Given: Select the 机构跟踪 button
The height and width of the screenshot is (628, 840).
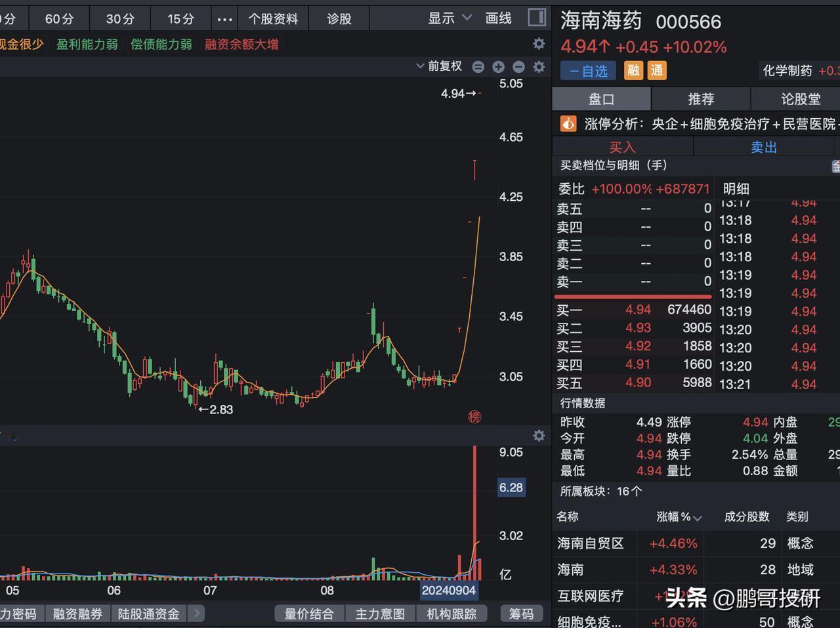Looking at the screenshot, I should pyautogui.click(x=451, y=614).
